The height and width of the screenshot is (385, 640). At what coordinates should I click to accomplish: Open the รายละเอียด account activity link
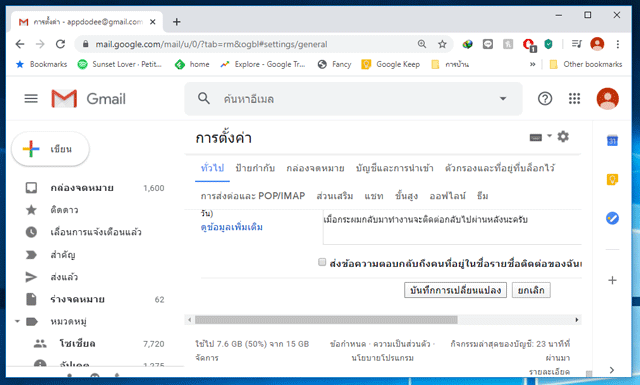(x=549, y=372)
